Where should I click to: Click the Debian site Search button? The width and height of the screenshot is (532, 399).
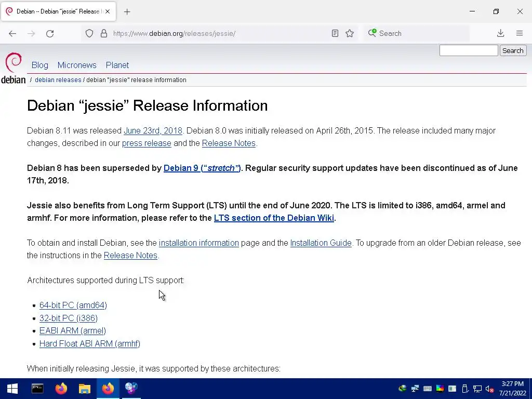[513, 50]
